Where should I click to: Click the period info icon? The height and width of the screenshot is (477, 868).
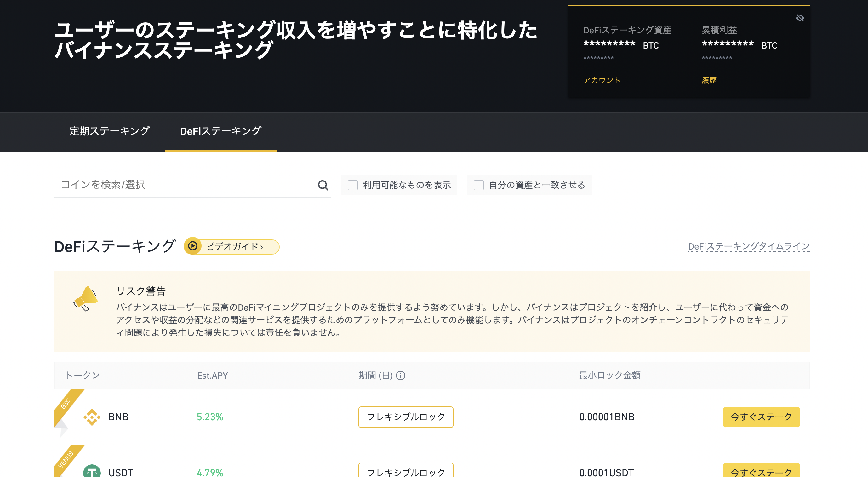pos(400,376)
